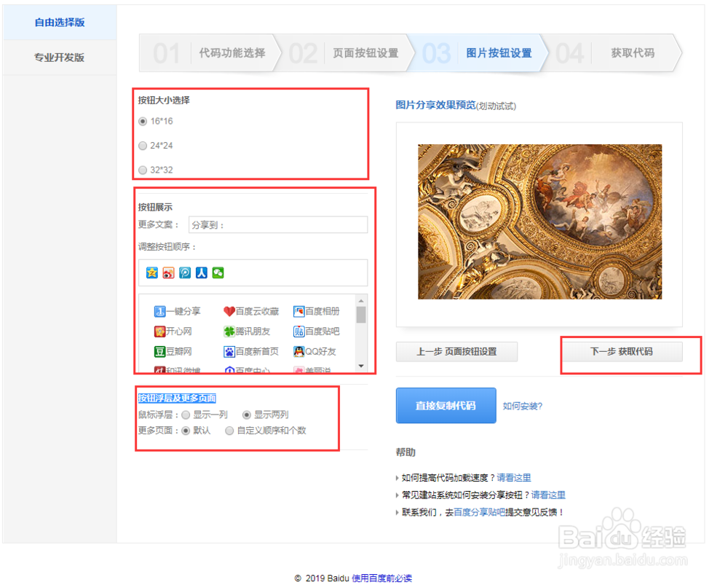Select the 16*16 button size option
This screenshot has width=728, height=585.
tap(143, 121)
